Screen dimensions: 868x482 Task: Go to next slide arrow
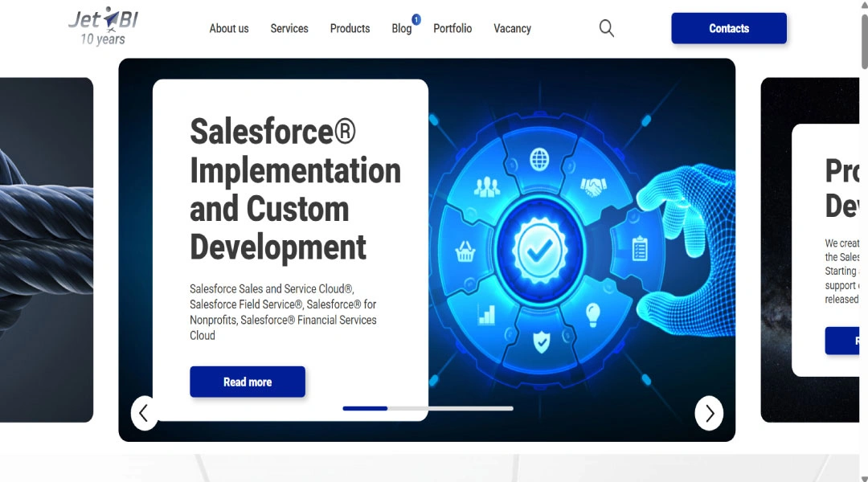click(709, 413)
